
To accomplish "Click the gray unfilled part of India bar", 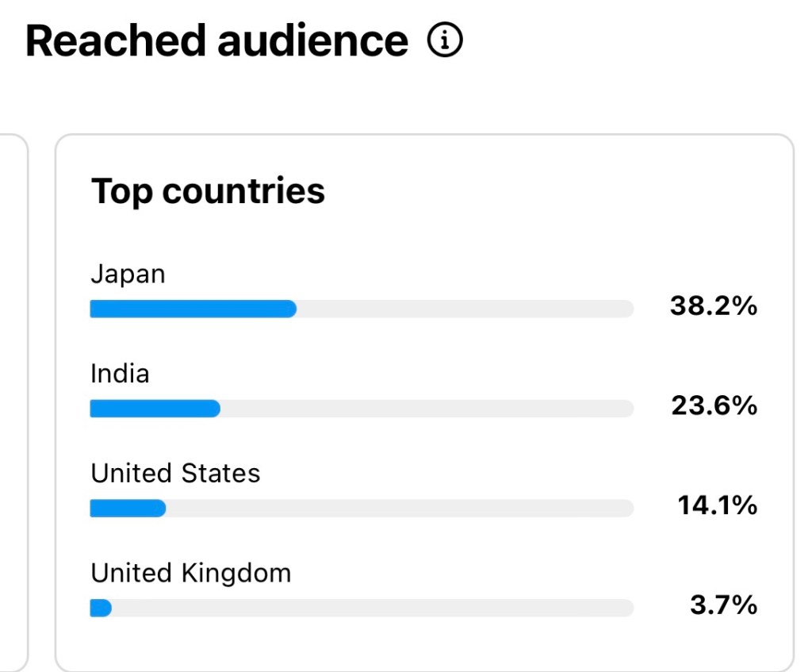I will click(x=427, y=409).
